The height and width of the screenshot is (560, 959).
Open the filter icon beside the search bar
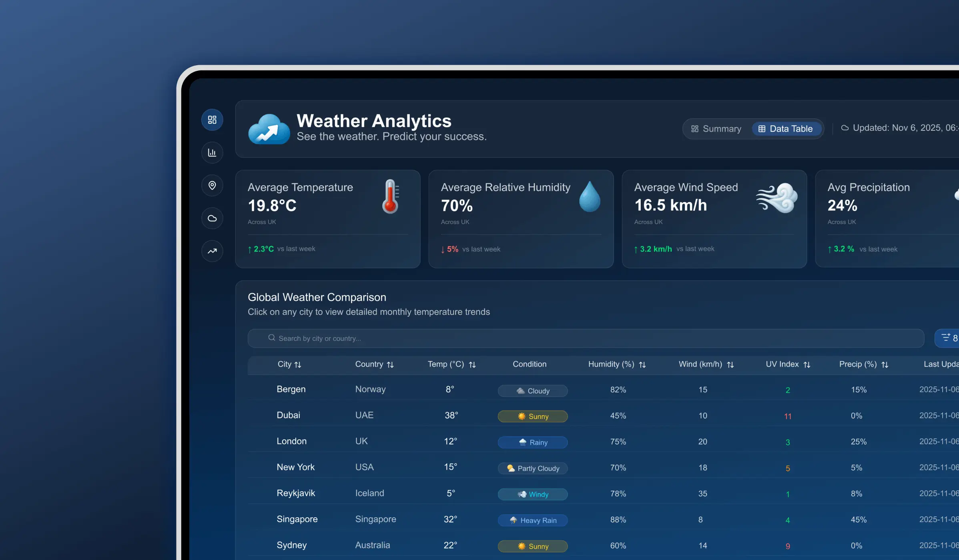pos(946,338)
